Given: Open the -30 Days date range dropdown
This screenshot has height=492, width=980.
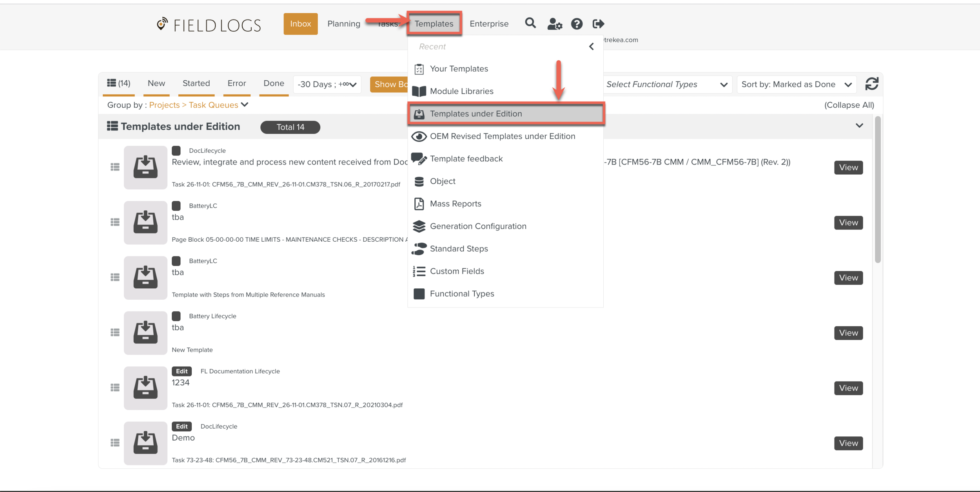Looking at the screenshot, I should 327,84.
